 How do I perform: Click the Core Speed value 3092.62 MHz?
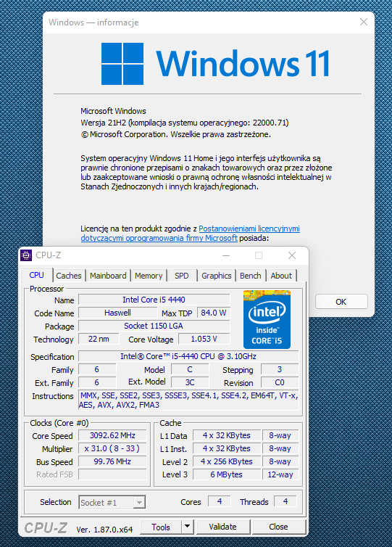coord(112,435)
